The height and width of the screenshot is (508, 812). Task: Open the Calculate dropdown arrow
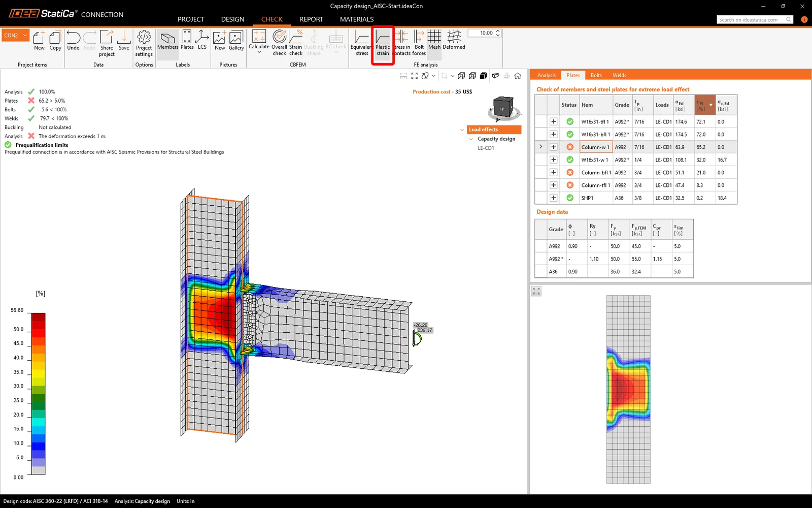pyautogui.click(x=259, y=52)
